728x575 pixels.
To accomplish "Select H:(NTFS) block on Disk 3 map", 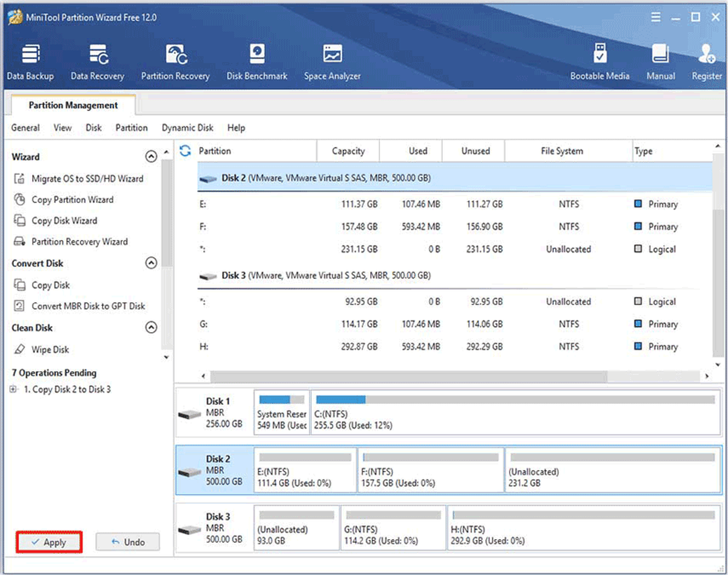I will coord(583,528).
